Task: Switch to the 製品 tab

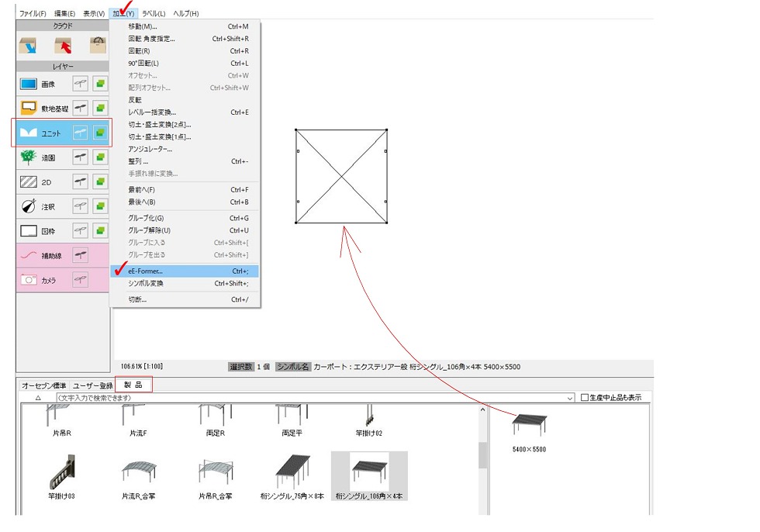Action: click(x=133, y=385)
